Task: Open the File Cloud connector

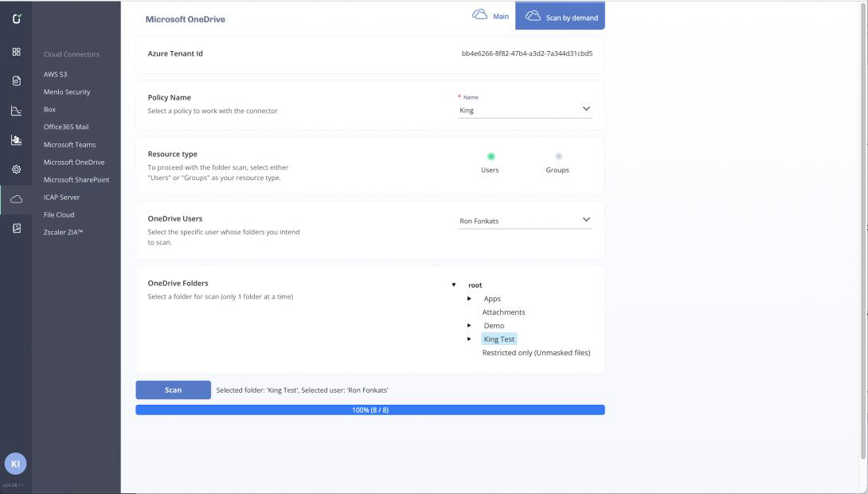Action: [59, 215]
